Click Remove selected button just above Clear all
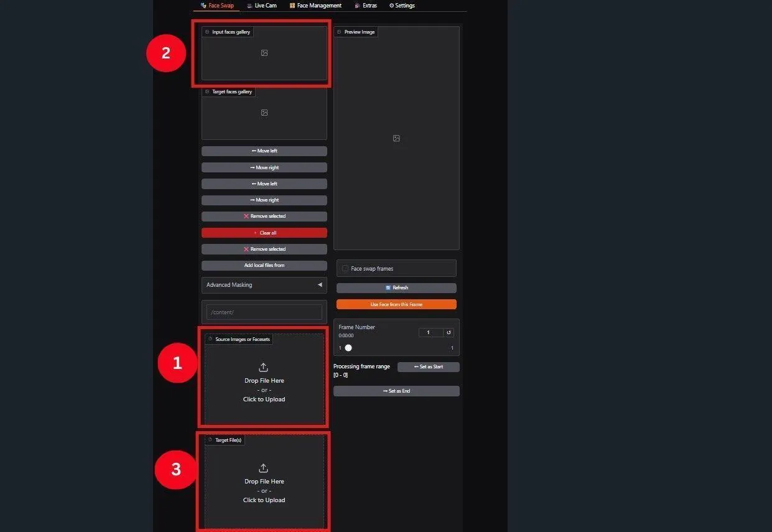This screenshot has width=772, height=532. click(x=264, y=217)
